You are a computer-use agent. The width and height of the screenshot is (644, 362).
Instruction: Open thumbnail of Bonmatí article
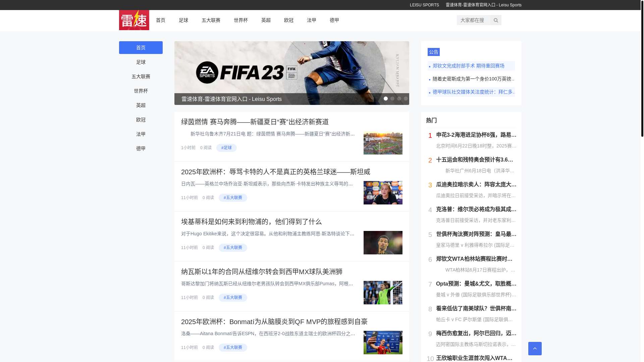tap(383, 343)
